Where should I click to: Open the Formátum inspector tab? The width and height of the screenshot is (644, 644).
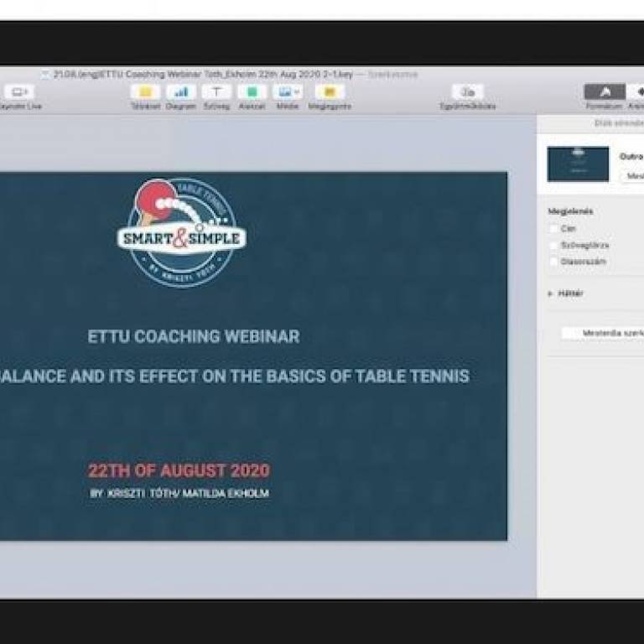pos(605,91)
